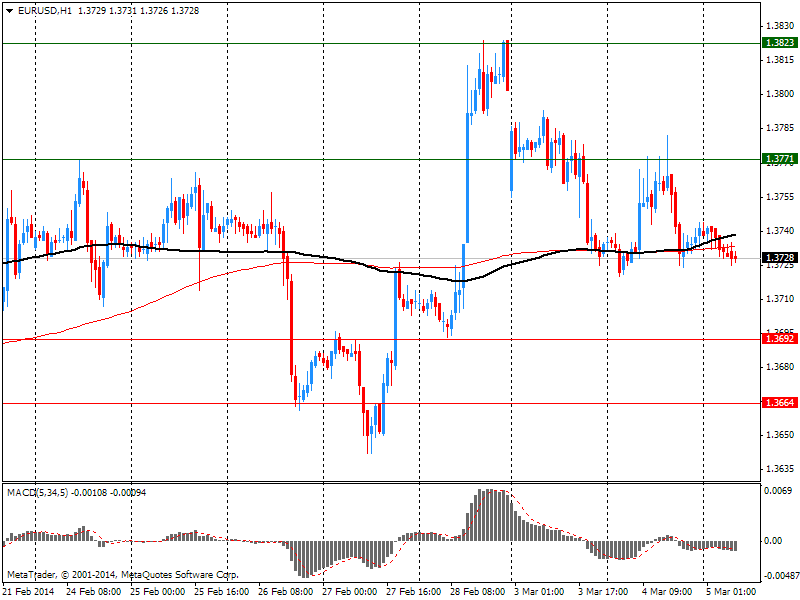
Task: Click the 1.3800 price axis value
Action: point(780,94)
